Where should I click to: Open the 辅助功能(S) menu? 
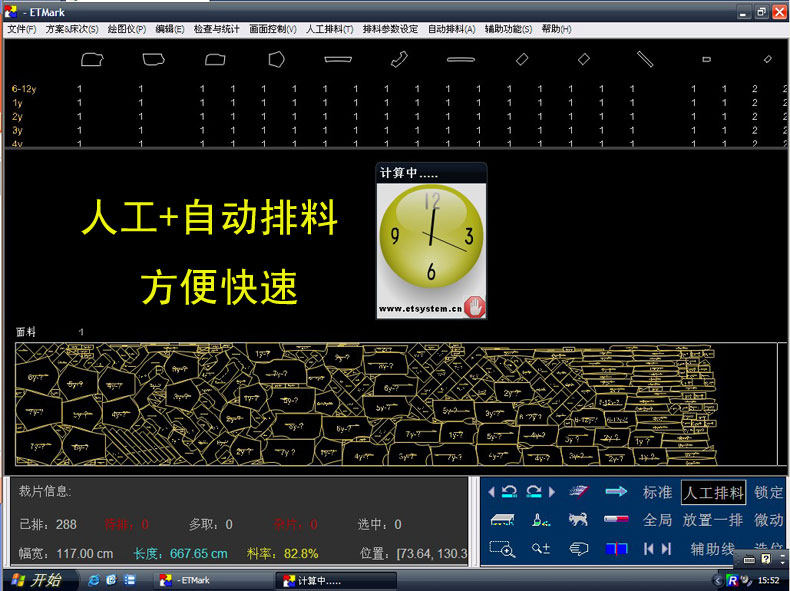coord(508,29)
